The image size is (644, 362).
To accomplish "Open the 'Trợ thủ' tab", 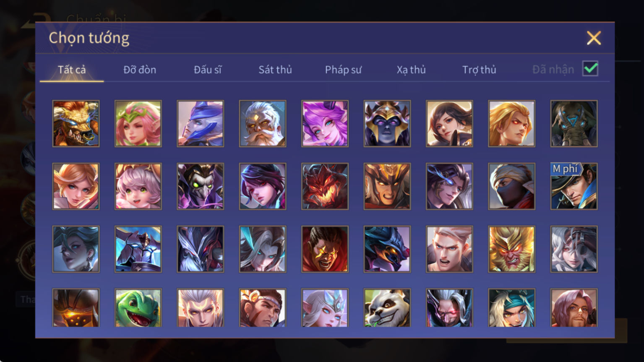I will (x=479, y=70).
